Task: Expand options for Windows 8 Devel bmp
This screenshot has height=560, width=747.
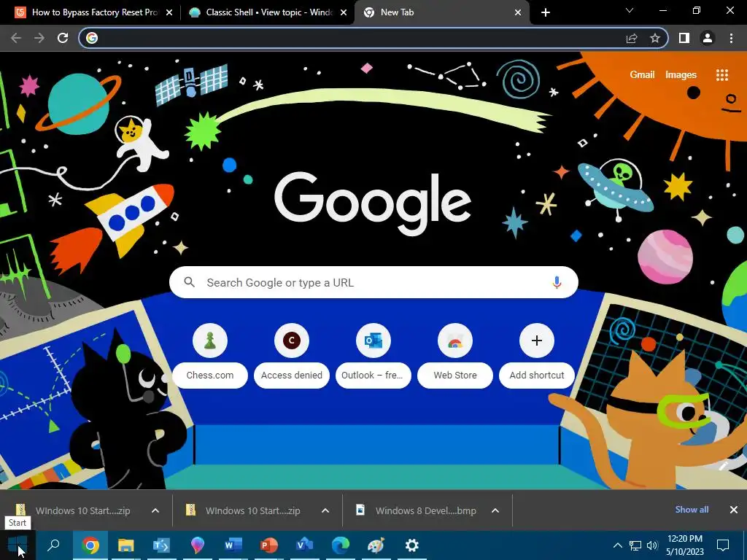Action: (x=495, y=510)
